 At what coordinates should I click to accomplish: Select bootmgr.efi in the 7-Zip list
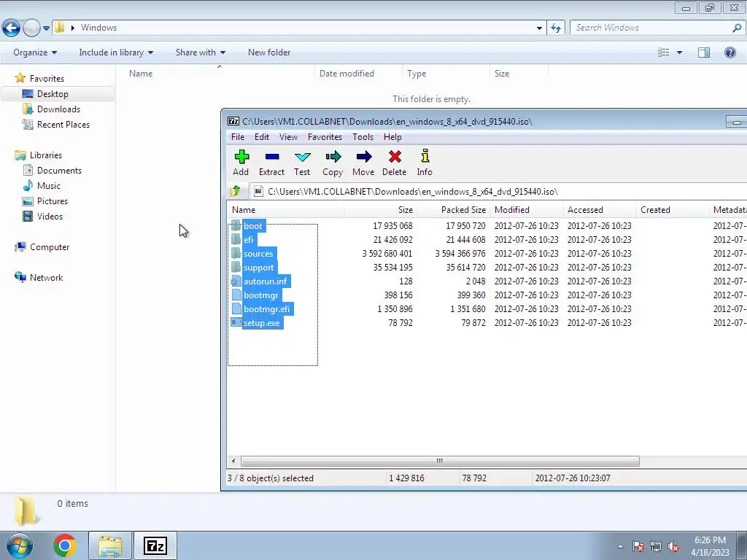(267, 309)
